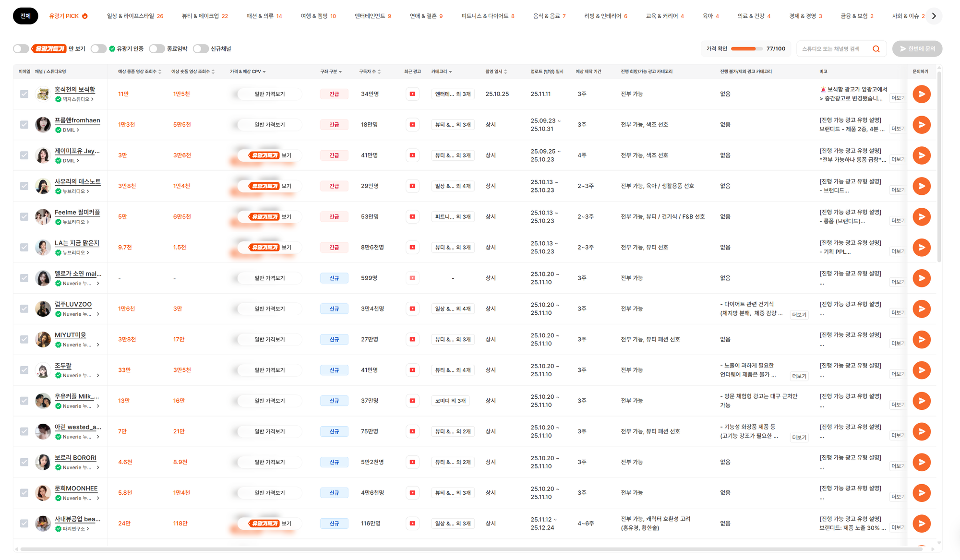Open 가격 & 예상 CPV column dropdown

coord(248,71)
